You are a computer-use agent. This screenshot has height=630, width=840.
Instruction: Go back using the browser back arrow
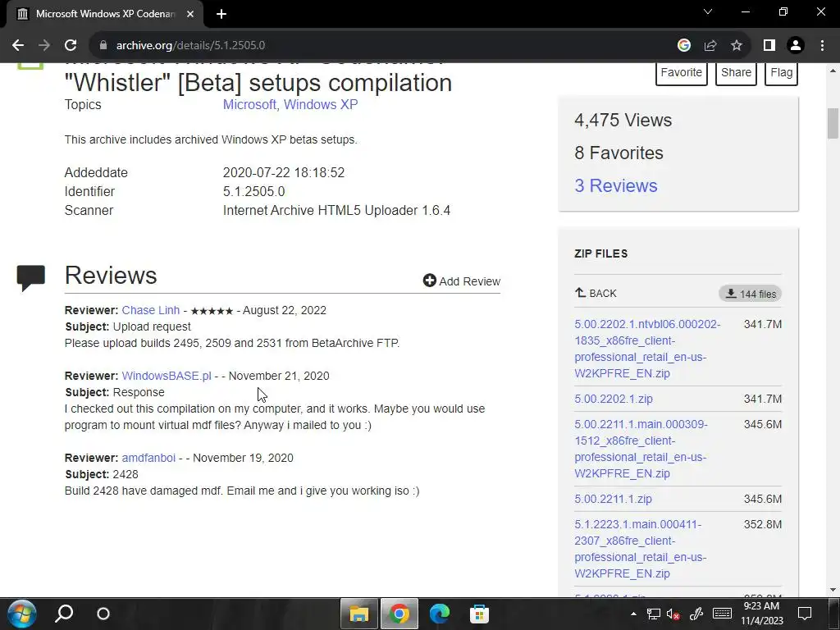pyautogui.click(x=18, y=46)
